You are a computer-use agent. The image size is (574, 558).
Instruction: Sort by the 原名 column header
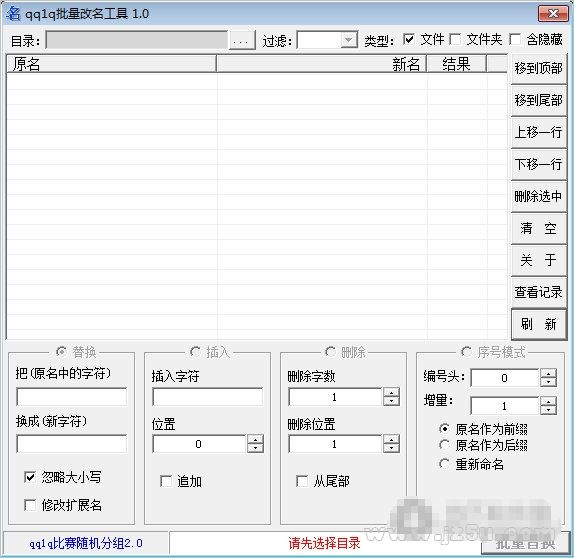(111, 64)
